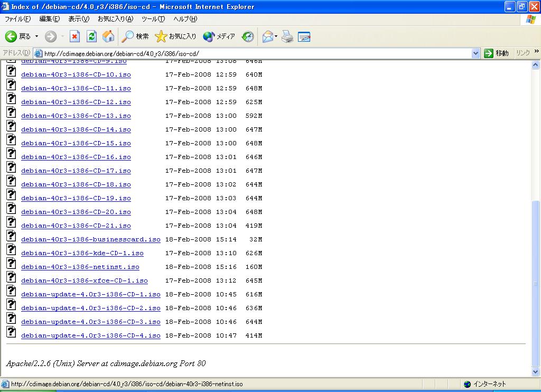Screen dimensions: 541x392
Task: Open debian-update-4.0r3-i386-CD-3.iso link
Action: pyautogui.click(x=91, y=322)
